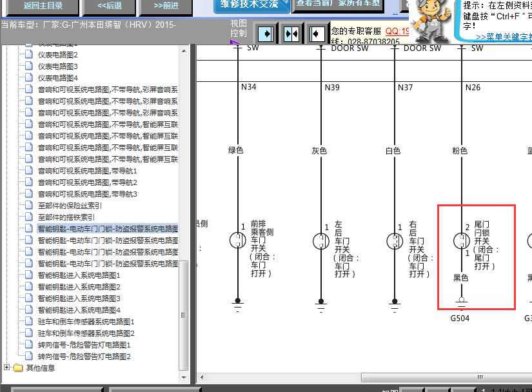Select 驻车和倒车传感器系统电路图2
The width and height of the screenshot is (532, 392).
(86, 333)
